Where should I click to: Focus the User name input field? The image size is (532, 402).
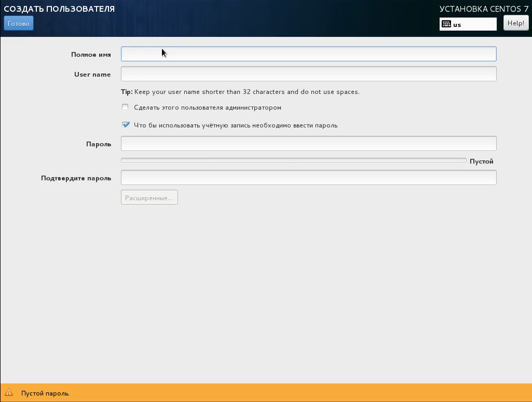308,74
